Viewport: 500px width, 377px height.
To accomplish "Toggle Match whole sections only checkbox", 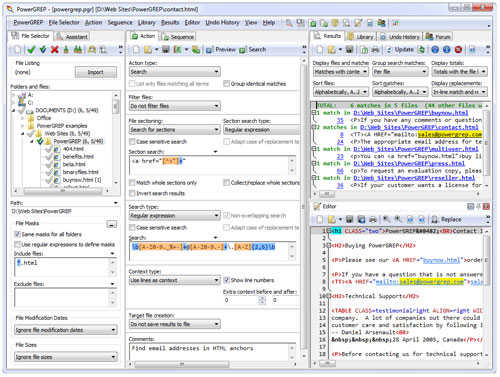I will (x=132, y=183).
